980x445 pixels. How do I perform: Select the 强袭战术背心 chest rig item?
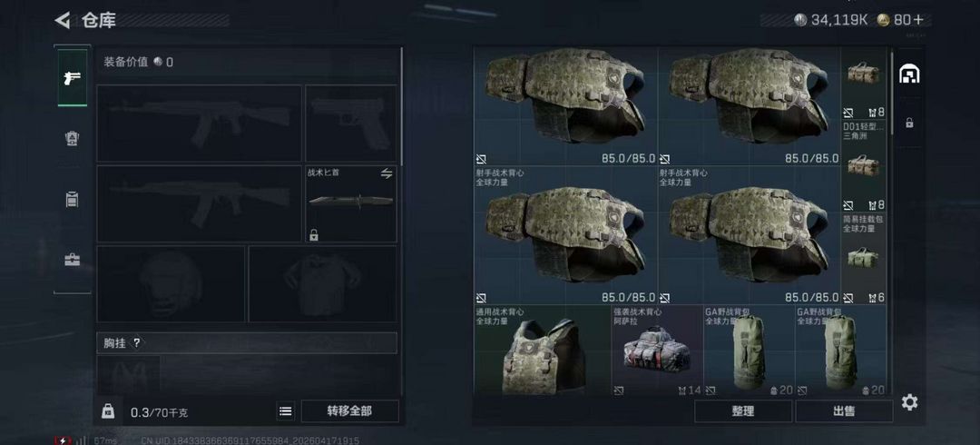pyautogui.click(x=658, y=350)
